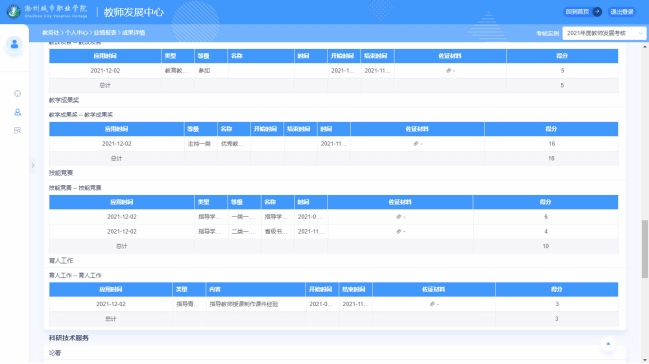
Task: Click the 退出登录 logout button
Action: [622, 12]
